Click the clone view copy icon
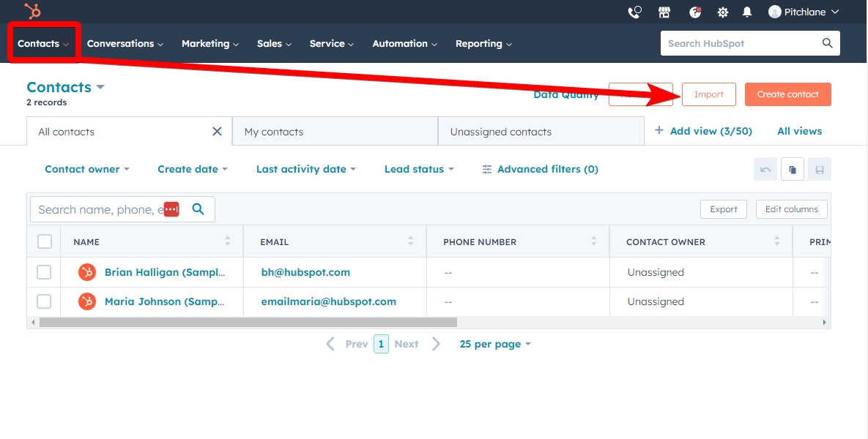Viewport: 868px width, 439px height. click(793, 169)
